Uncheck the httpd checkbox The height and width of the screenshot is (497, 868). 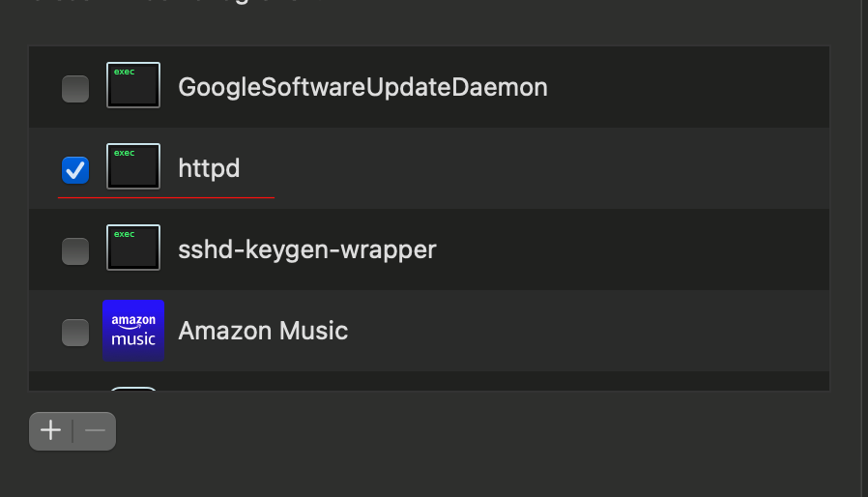point(75,170)
